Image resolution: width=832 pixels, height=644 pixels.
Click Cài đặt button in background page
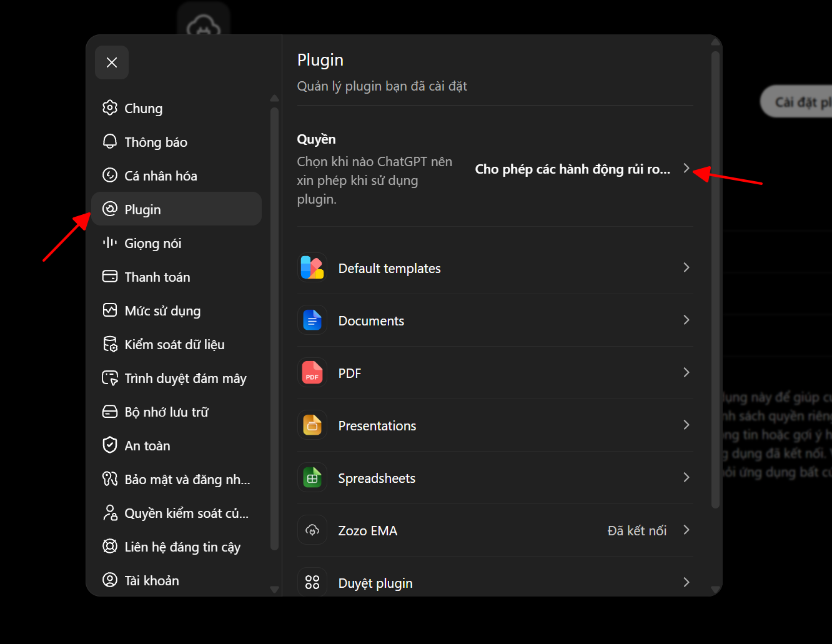click(796, 102)
